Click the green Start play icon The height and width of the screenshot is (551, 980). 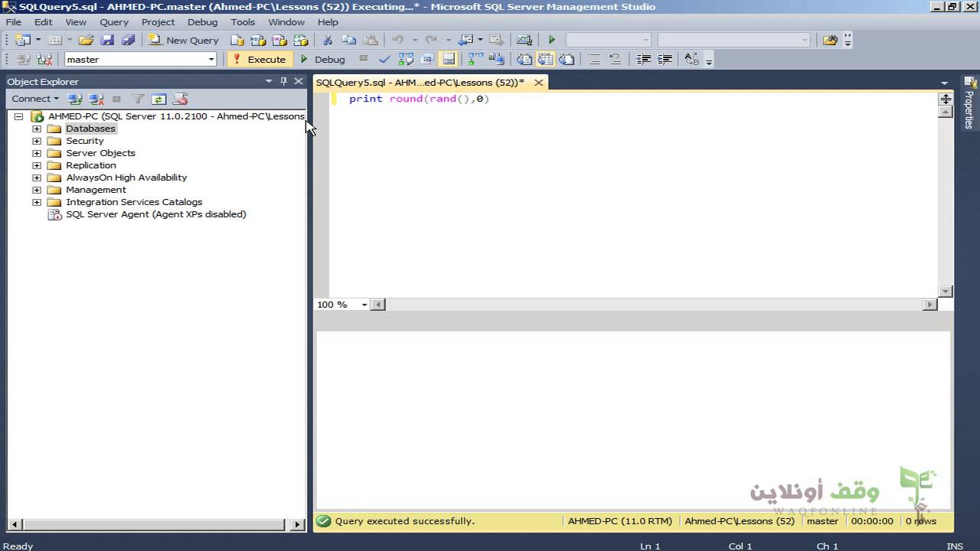(551, 40)
